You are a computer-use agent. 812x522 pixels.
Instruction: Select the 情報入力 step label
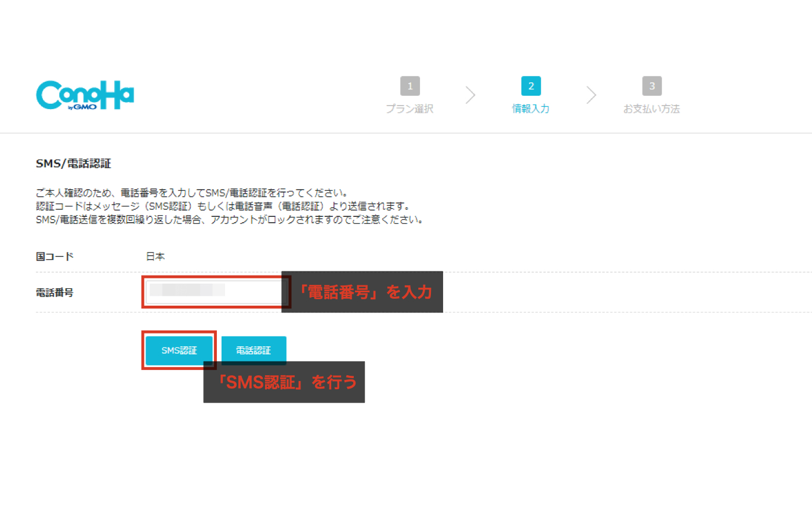pos(531,109)
